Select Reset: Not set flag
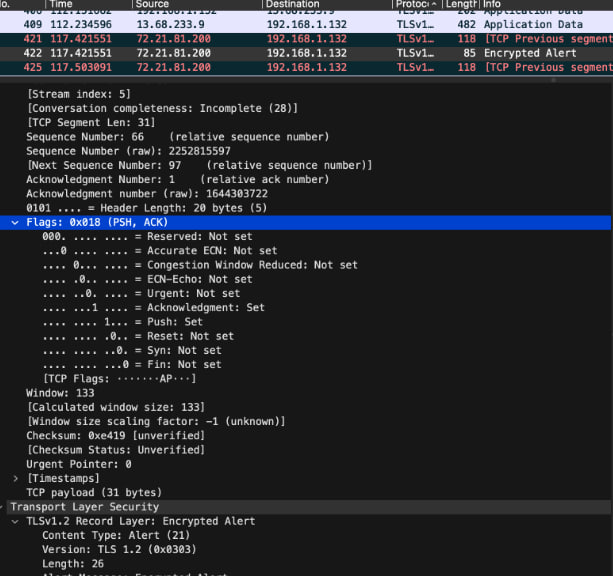This screenshot has height=576, width=613. pos(138,336)
